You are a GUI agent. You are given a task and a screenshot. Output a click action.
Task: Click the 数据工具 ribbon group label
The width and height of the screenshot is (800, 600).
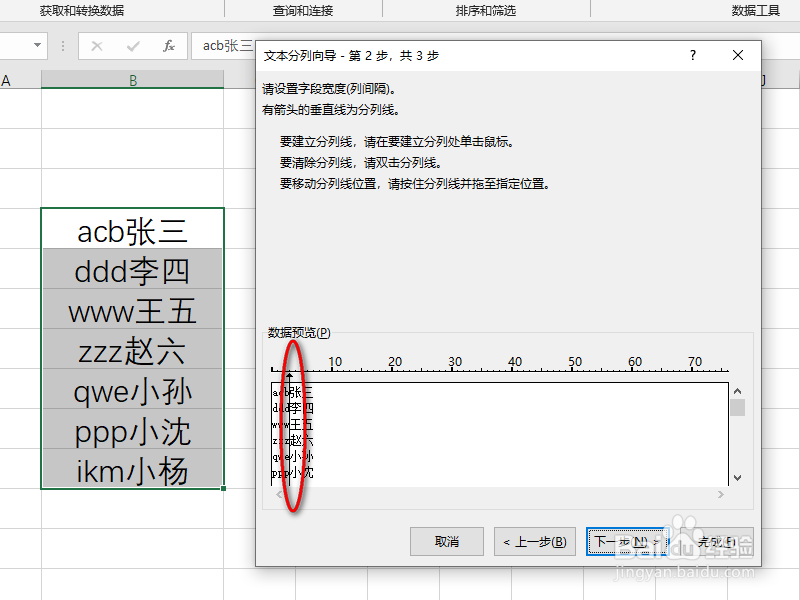pos(756,11)
